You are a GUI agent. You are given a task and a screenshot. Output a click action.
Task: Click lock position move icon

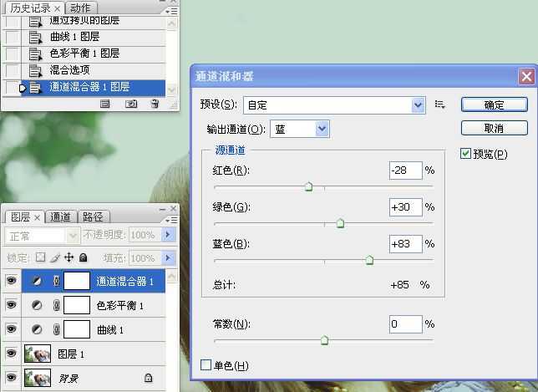(69, 257)
